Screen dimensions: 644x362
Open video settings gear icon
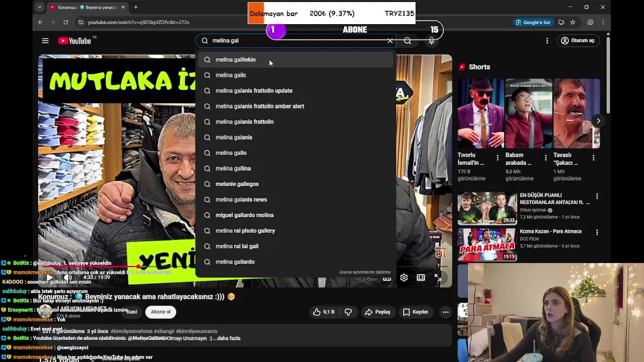(x=404, y=278)
